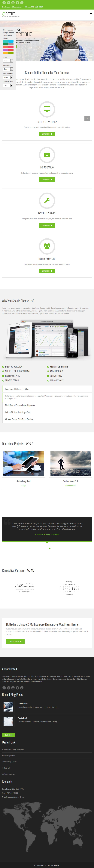Open the Layout dropdown showing wide
The height and width of the screenshot is (868, 94).
pos(8,61)
